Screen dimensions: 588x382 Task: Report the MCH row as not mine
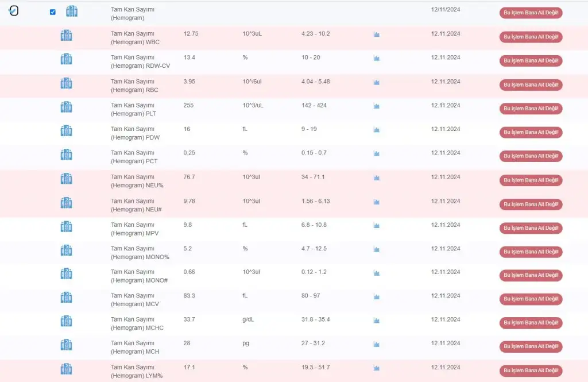[x=531, y=346]
